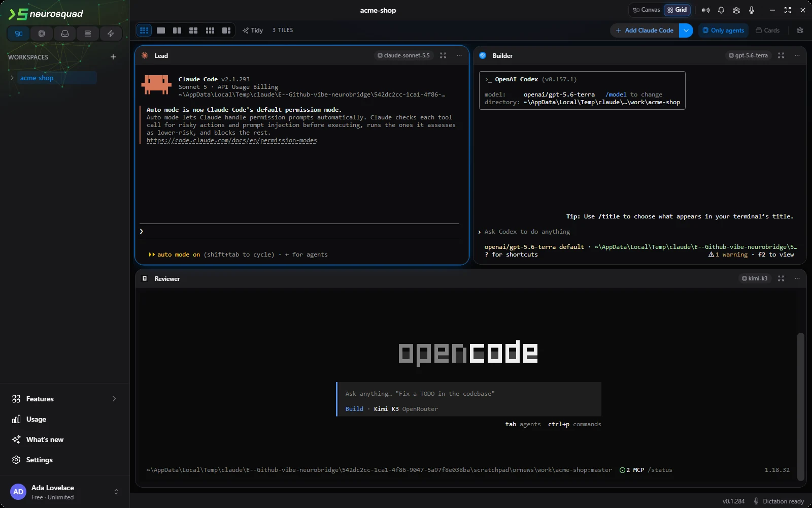Open the squad members icon in the title bar
The image size is (812, 508).
pyautogui.click(x=736, y=10)
